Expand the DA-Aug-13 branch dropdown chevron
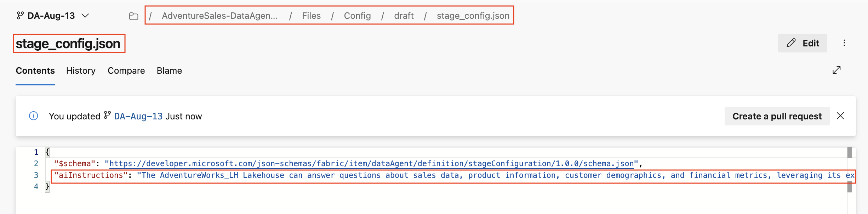 [x=85, y=16]
